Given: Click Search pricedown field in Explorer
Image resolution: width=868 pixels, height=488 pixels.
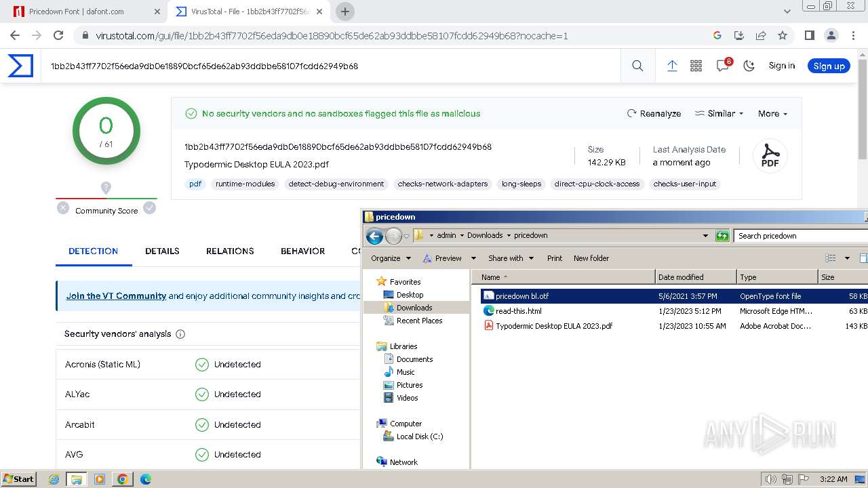Looking at the screenshot, I should [800, 236].
